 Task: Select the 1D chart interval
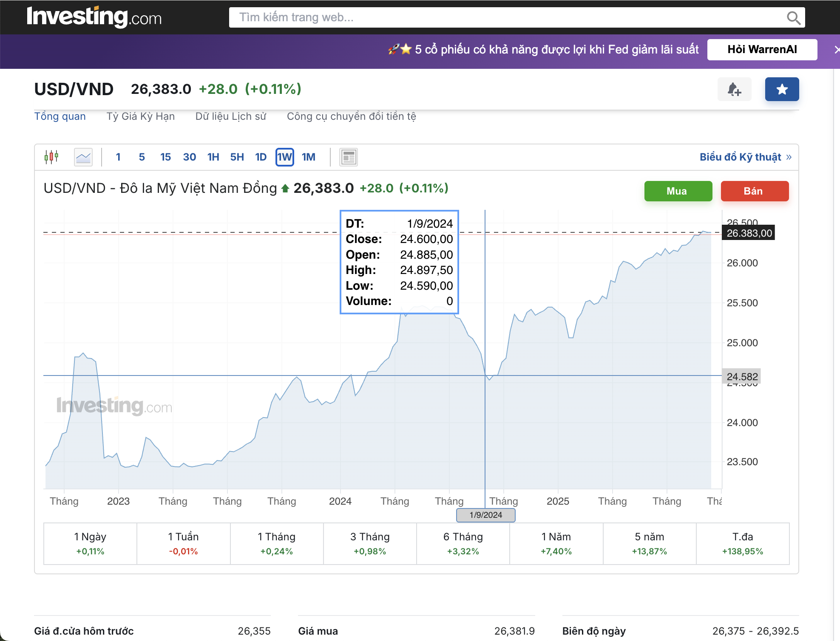(261, 157)
